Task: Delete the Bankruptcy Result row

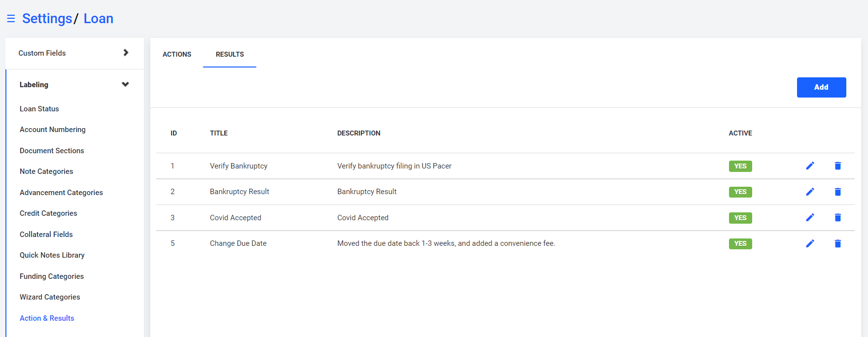Action: click(837, 192)
